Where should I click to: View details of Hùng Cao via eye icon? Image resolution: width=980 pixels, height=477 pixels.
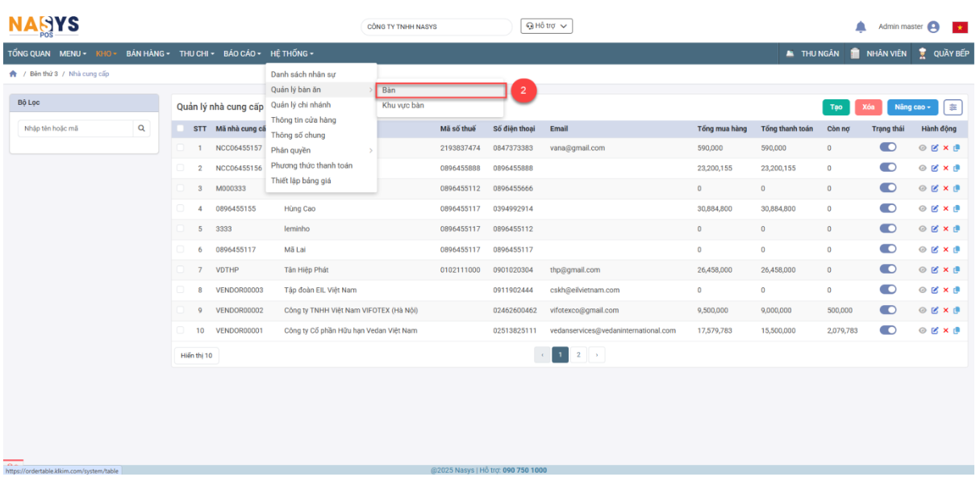point(924,209)
